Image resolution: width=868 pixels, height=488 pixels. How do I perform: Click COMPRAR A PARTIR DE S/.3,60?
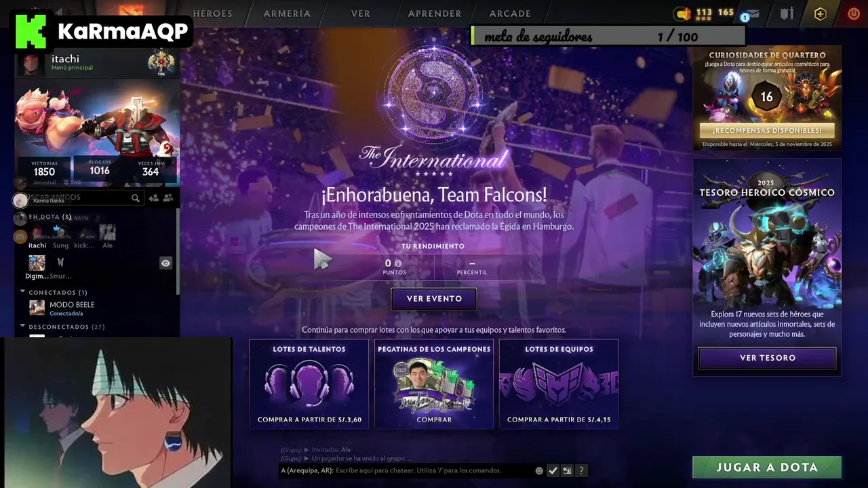click(309, 420)
